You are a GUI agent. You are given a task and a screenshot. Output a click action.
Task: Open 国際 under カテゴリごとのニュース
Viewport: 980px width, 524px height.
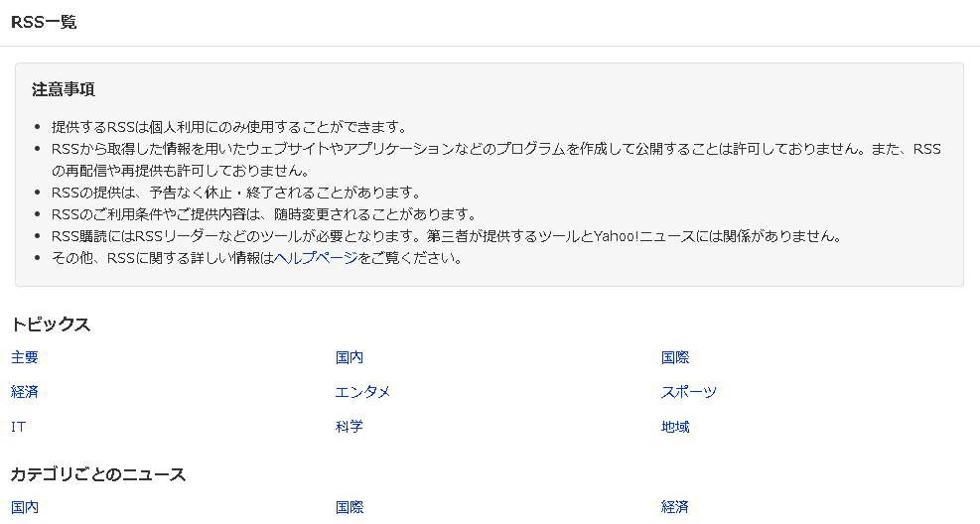tap(350, 507)
